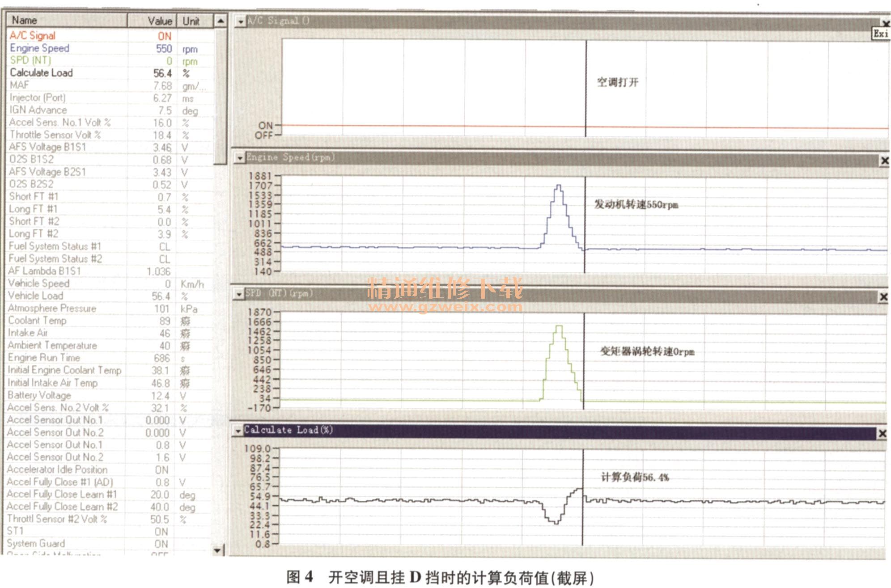891x588 pixels.
Task: Click the data list scroll-down arrow
Action: pyautogui.click(x=217, y=550)
